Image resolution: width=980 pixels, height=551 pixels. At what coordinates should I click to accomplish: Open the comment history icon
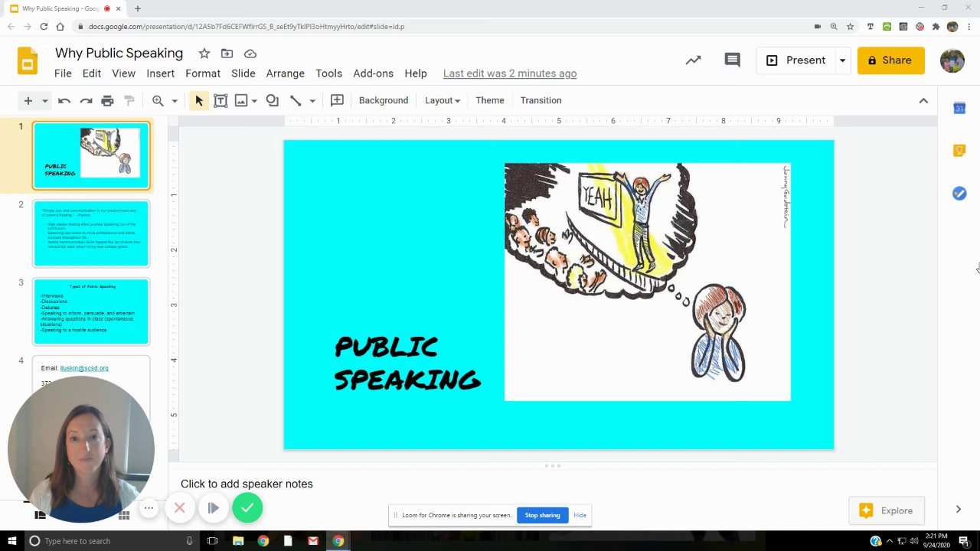point(732,60)
